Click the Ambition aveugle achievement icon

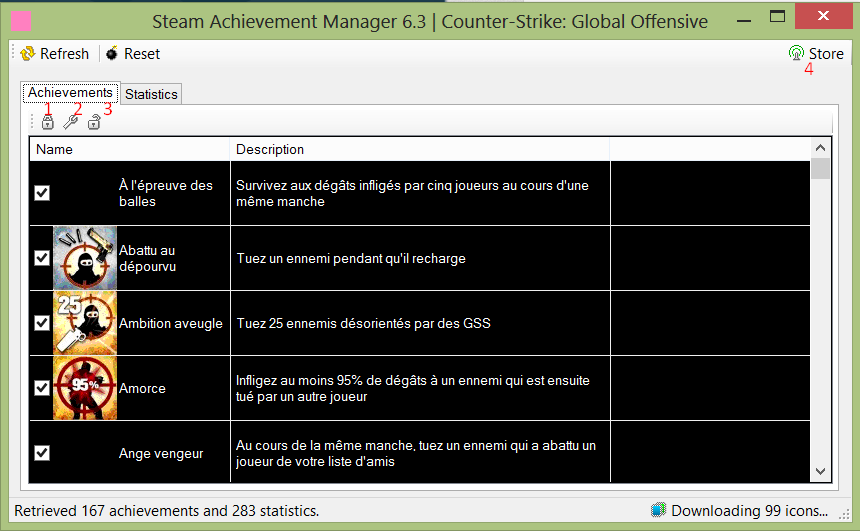click(85, 323)
